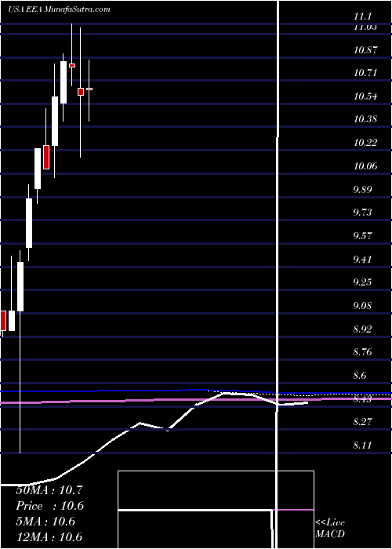Click the 11.1 price axis label

pyautogui.click(x=362, y=16)
